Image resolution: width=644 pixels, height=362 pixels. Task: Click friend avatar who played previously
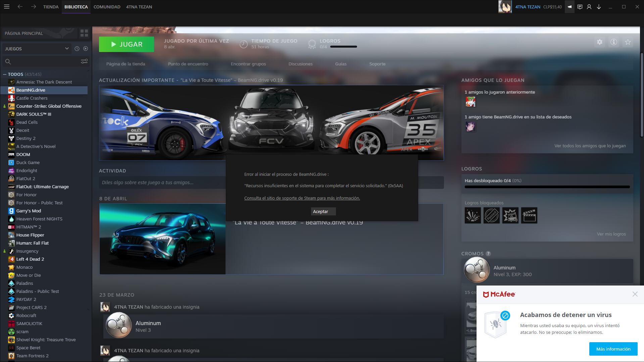[x=470, y=102]
